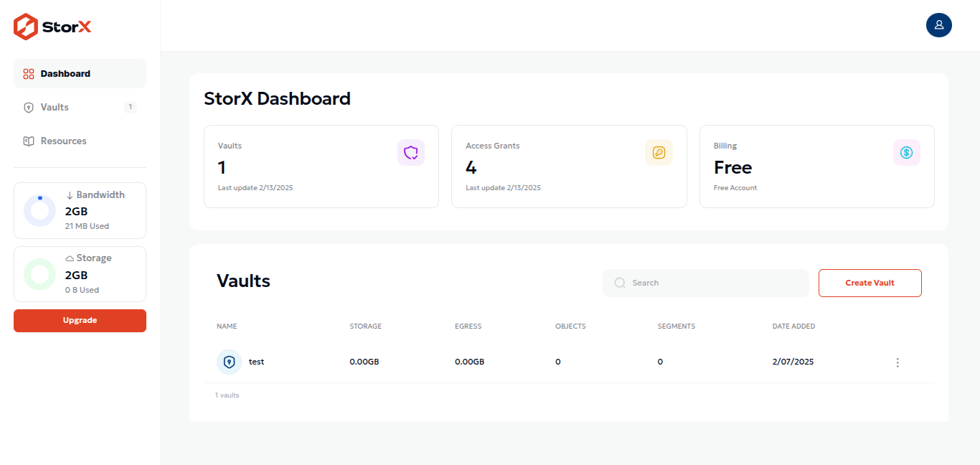This screenshot has width=980, height=465.
Task: Click 'Last update 2/13/2025' under Access Grants
Action: click(503, 188)
